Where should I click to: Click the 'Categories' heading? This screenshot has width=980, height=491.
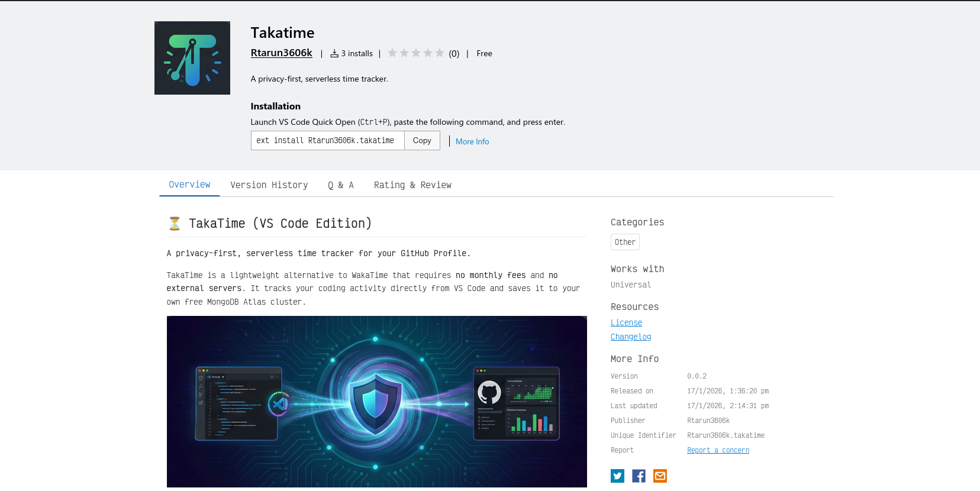pyautogui.click(x=637, y=222)
